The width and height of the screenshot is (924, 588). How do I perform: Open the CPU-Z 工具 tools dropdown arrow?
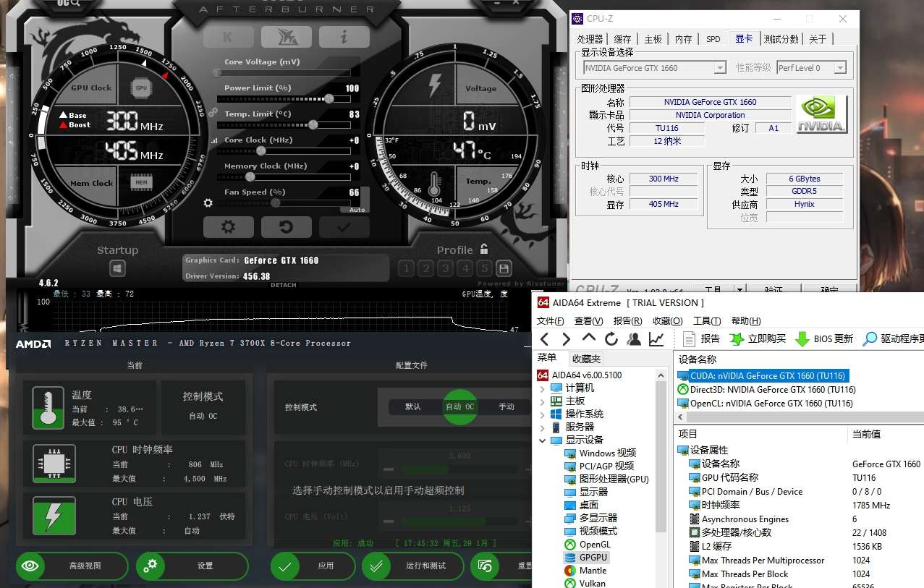click(x=740, y=289)
